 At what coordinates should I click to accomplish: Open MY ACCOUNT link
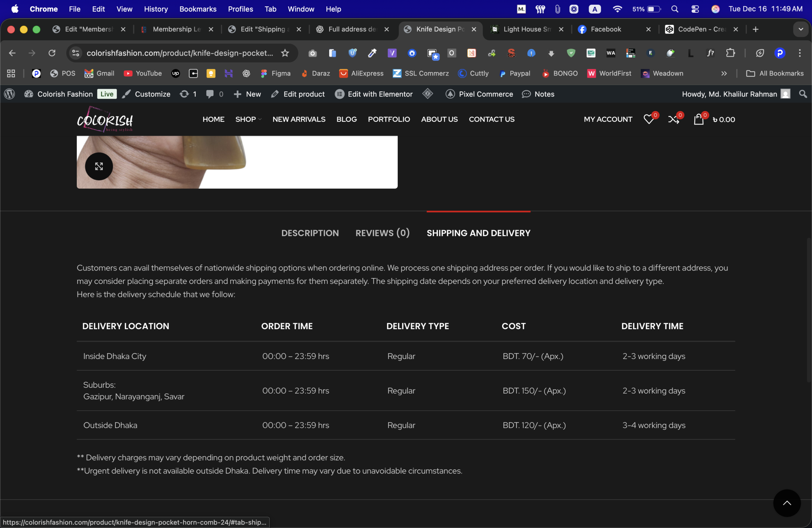point(608,119)
